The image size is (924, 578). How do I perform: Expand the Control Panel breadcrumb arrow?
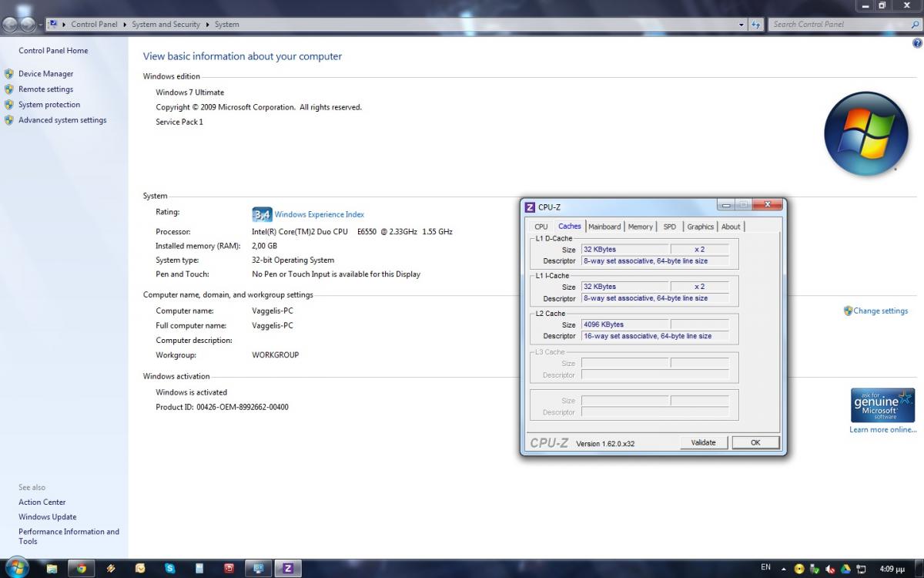125,25
